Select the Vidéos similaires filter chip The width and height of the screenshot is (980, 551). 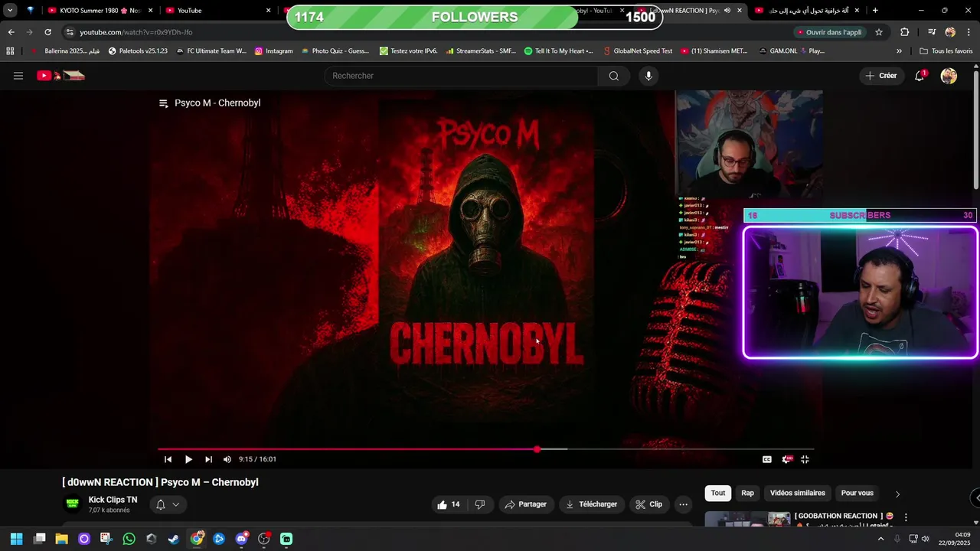tap(797, 493)
